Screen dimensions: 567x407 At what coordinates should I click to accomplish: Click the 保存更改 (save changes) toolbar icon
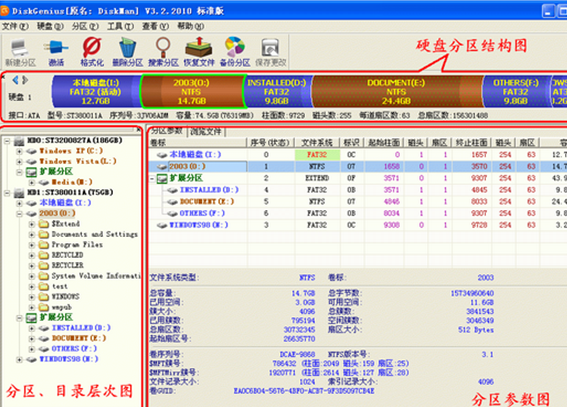270,52
